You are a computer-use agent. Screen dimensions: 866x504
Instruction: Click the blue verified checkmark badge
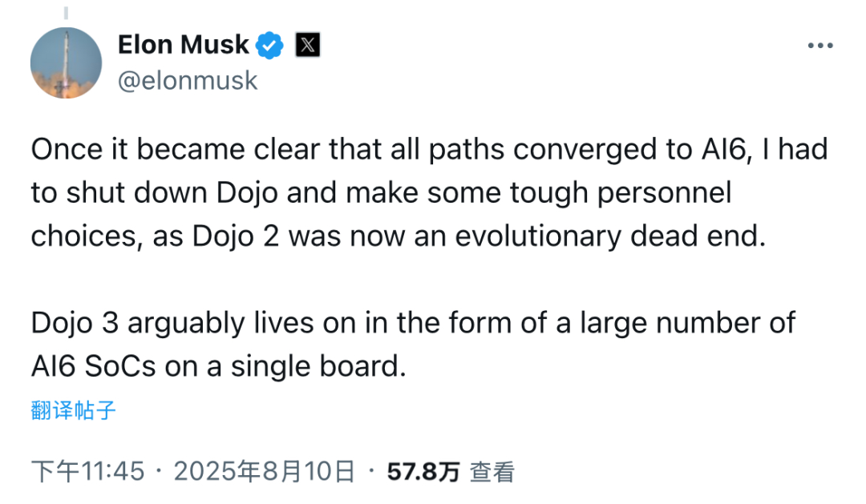270,45
